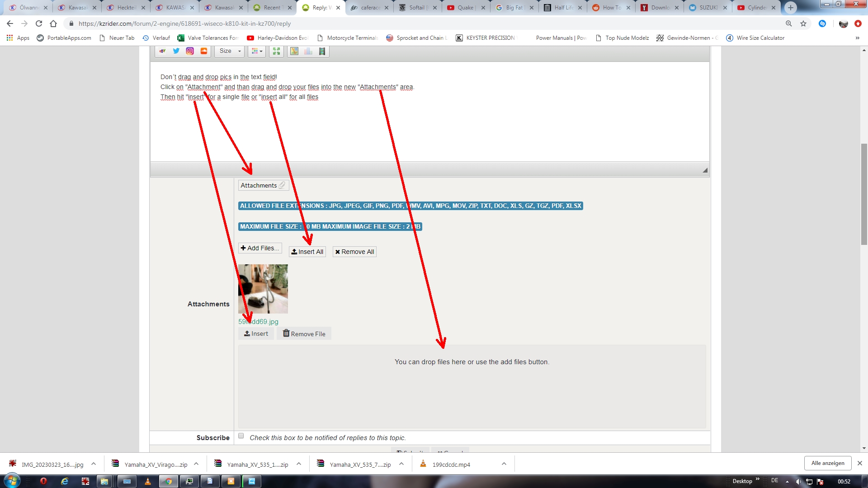Click the Add Files button
Screen dimensions: 868x488
[x=260, y=248]
